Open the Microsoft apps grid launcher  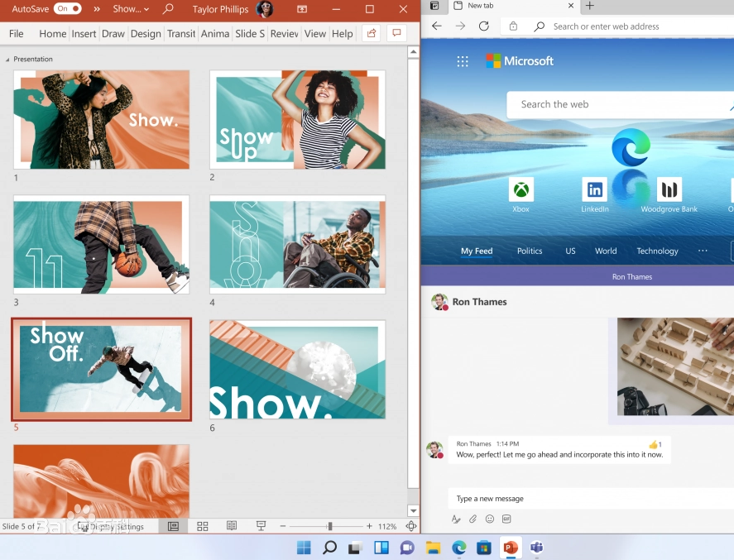point(463,61)
